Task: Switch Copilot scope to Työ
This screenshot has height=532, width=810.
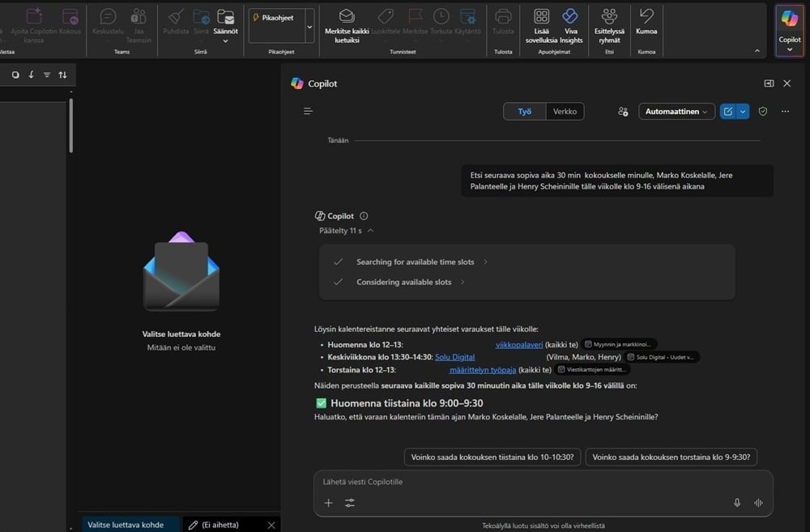Action: pos(525,111)
